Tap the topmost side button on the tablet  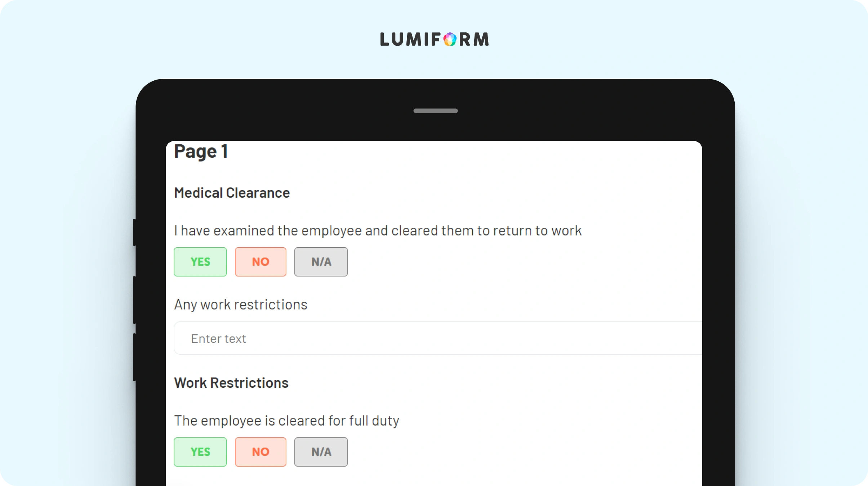pos(134,232)
